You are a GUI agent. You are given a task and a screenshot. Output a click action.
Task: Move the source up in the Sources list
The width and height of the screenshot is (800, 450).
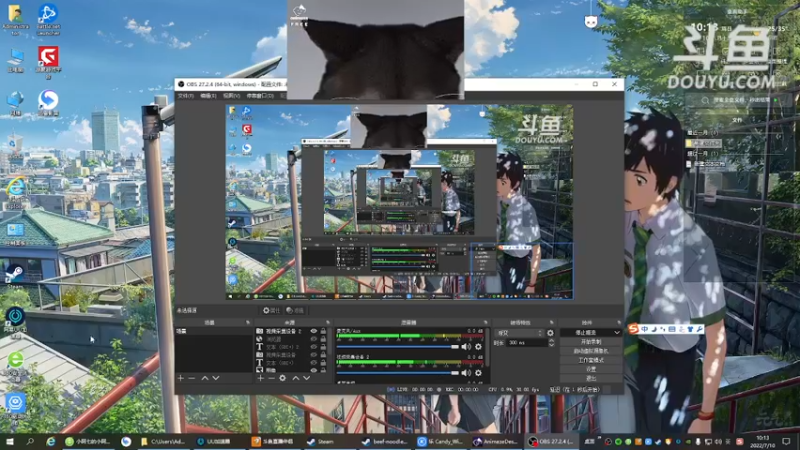point(295,378)
